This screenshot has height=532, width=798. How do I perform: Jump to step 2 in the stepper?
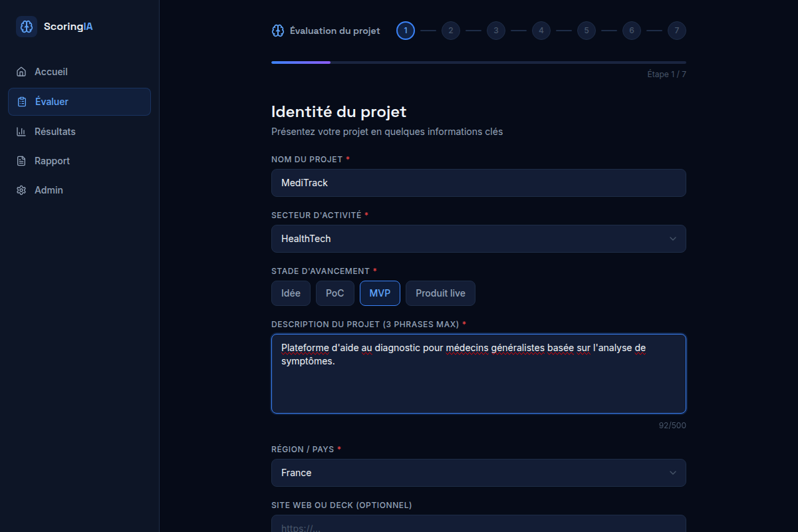[451, 31]
